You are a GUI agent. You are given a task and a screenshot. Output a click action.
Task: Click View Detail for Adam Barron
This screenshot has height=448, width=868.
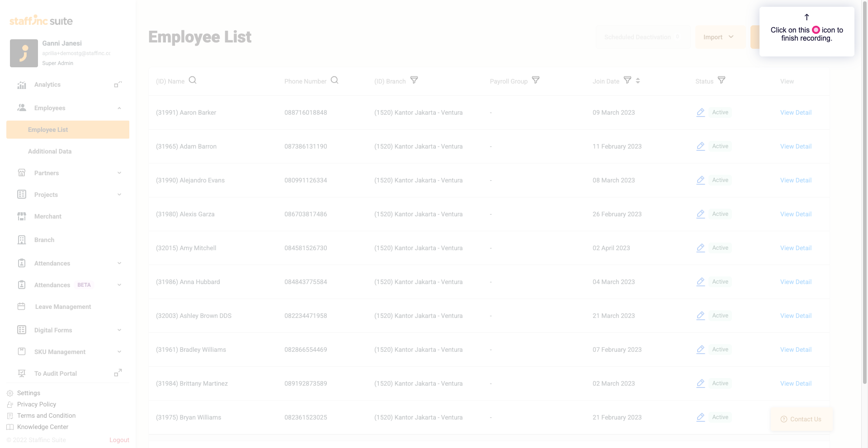click(x=796, y=146)
